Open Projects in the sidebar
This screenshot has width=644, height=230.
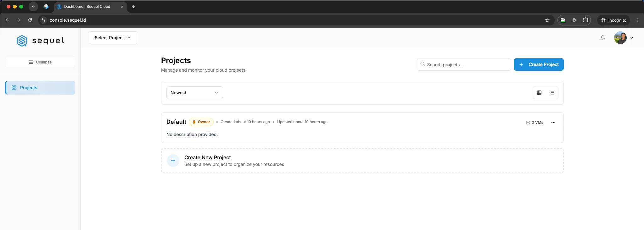point(40,88)
